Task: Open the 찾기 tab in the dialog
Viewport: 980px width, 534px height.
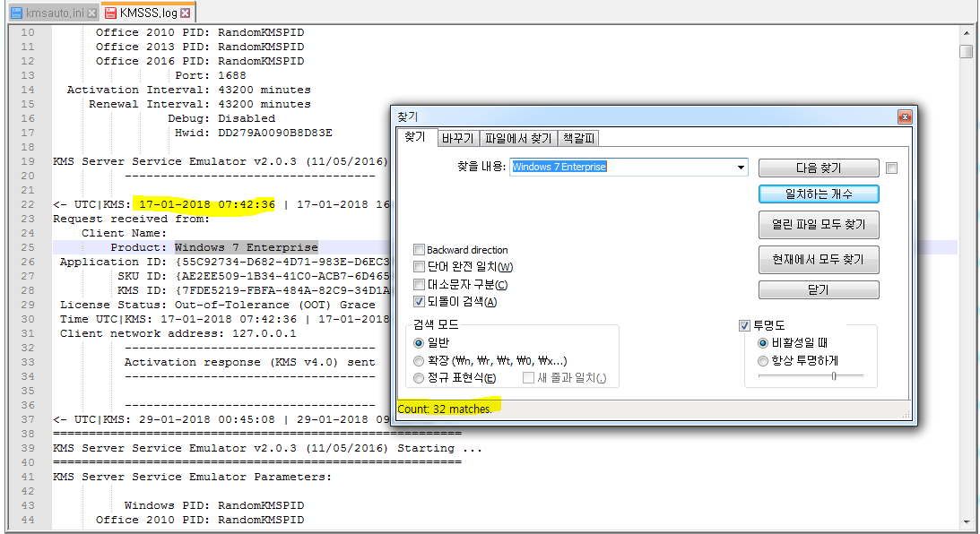Action: point(415,137)
